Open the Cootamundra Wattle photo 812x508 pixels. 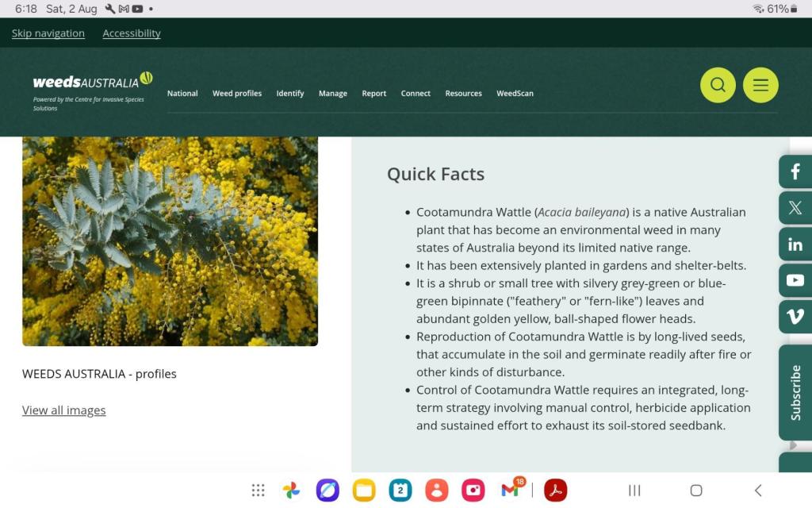coord(170,241)
